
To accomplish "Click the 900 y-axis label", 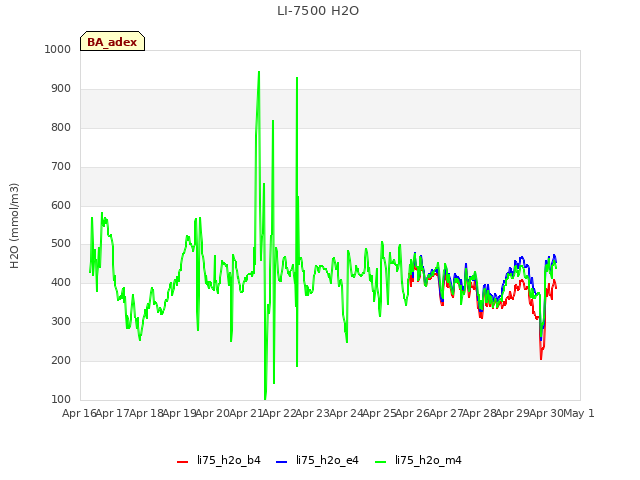I will [x=61, y=89].
